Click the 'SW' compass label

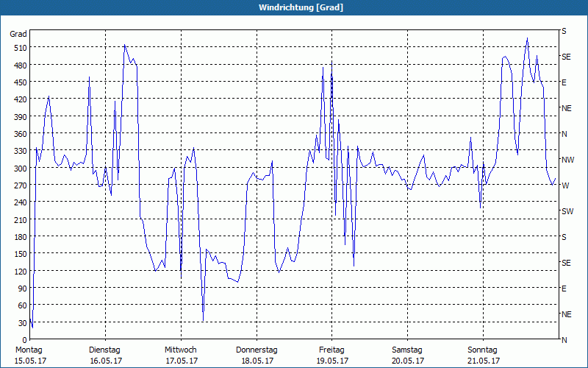[567, 211]
